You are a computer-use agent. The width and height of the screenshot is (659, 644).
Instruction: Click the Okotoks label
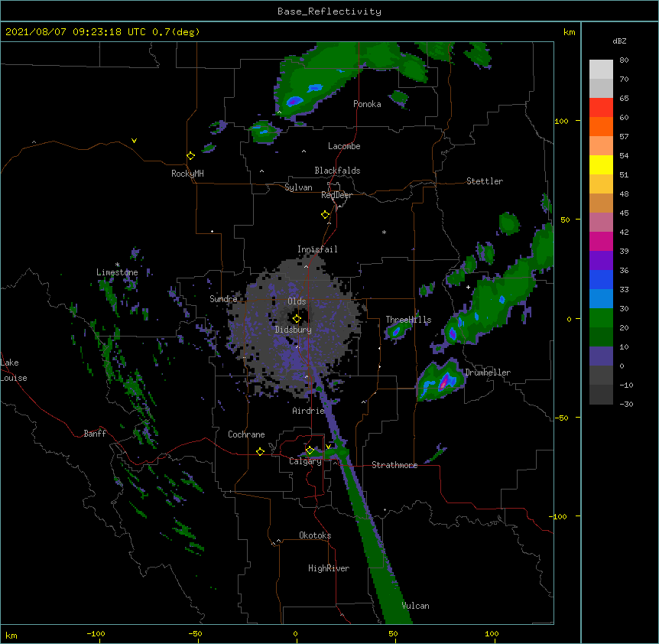tap(315, 535)
